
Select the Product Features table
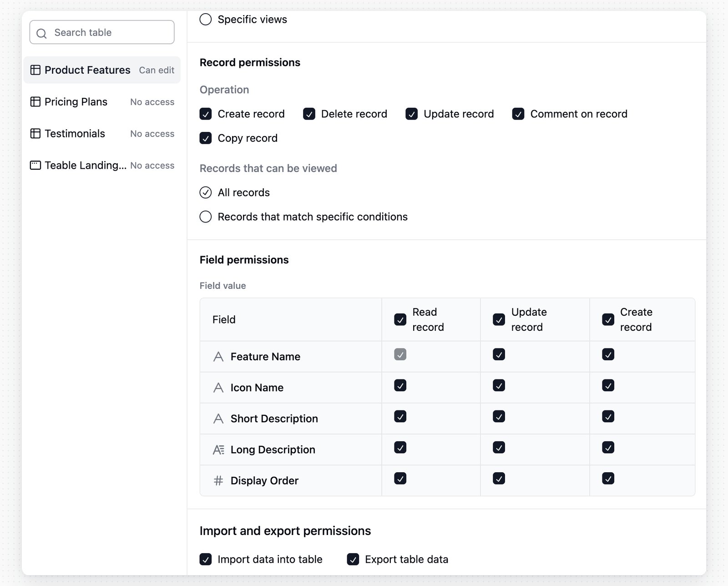tap(102, 70)
